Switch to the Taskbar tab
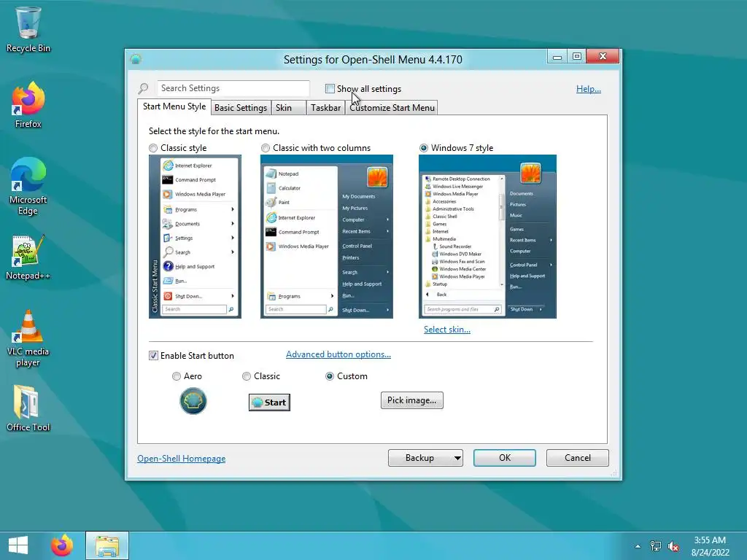Viewport: 747px width, 560px height. pos(325,108)
